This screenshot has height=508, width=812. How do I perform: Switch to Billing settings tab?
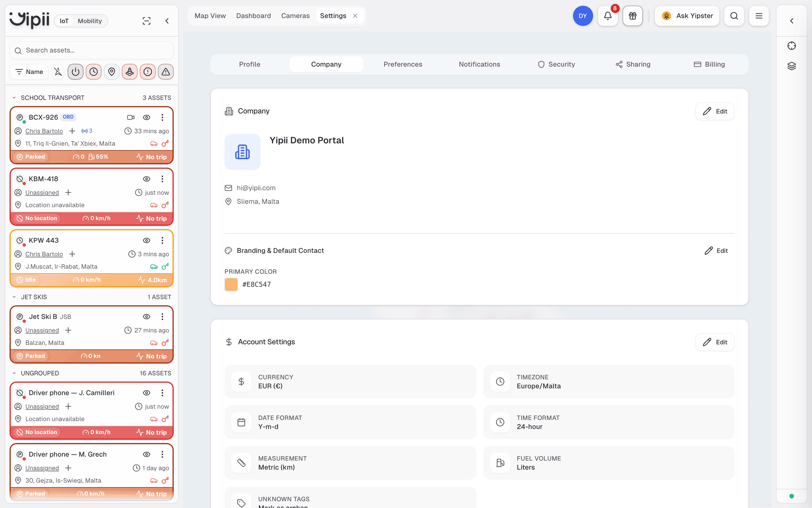tap(709, 64)
